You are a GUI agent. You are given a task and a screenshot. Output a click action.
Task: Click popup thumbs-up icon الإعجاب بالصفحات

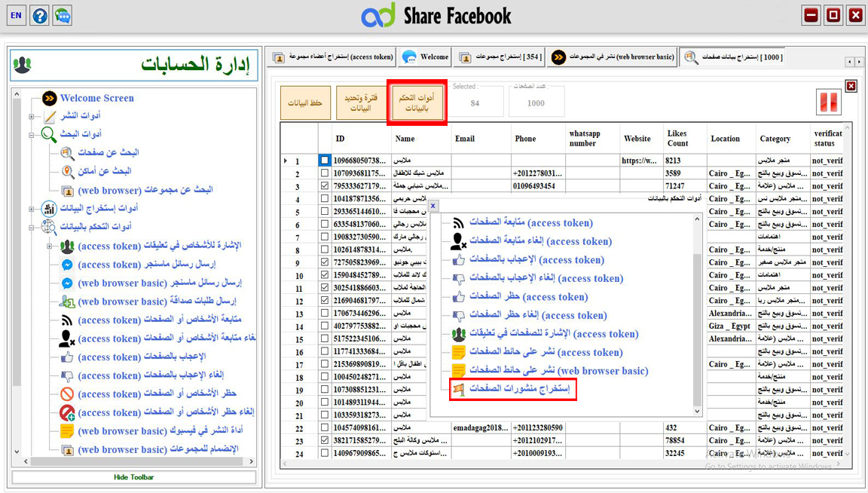point(458,260)
